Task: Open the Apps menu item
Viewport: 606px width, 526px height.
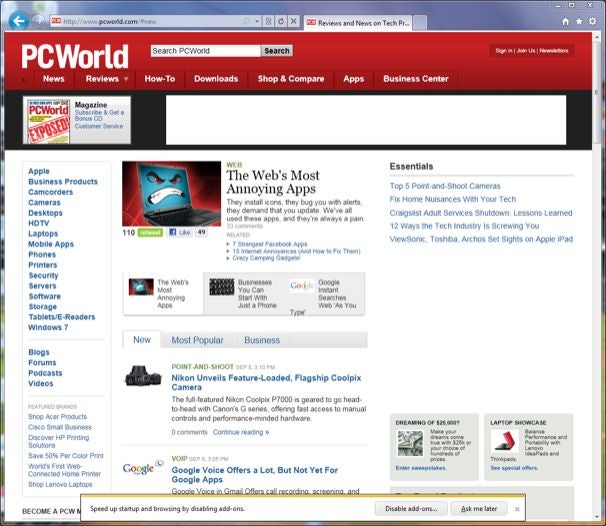Action: (354, 79)
